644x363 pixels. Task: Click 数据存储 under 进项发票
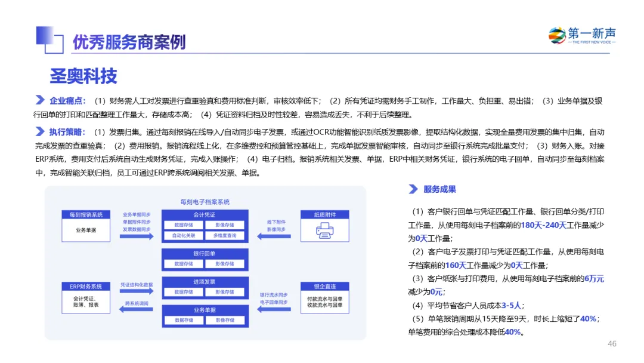184,292
